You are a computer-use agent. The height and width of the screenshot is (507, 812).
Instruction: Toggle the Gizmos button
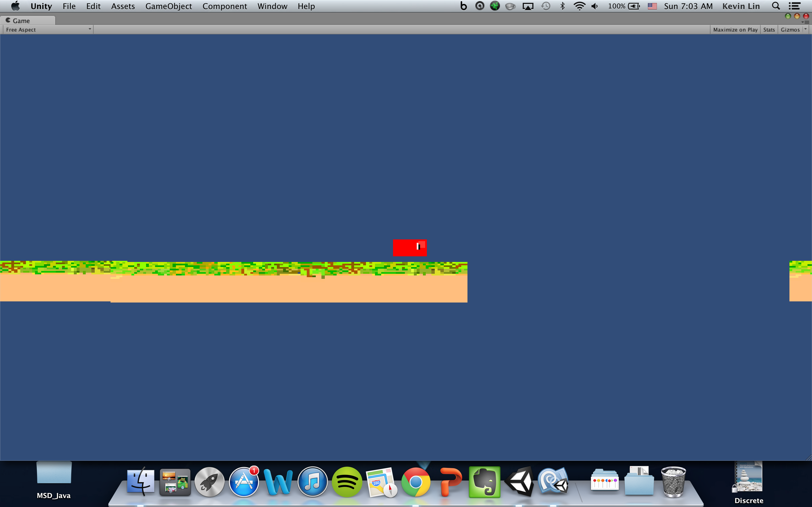point(790,30)
